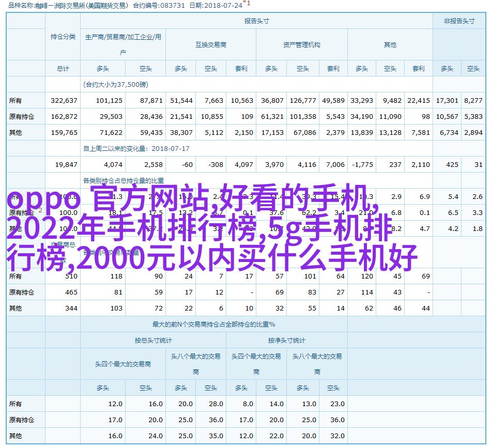Select the value 51,544
The image size is (491, 448).
click(181, 100)
